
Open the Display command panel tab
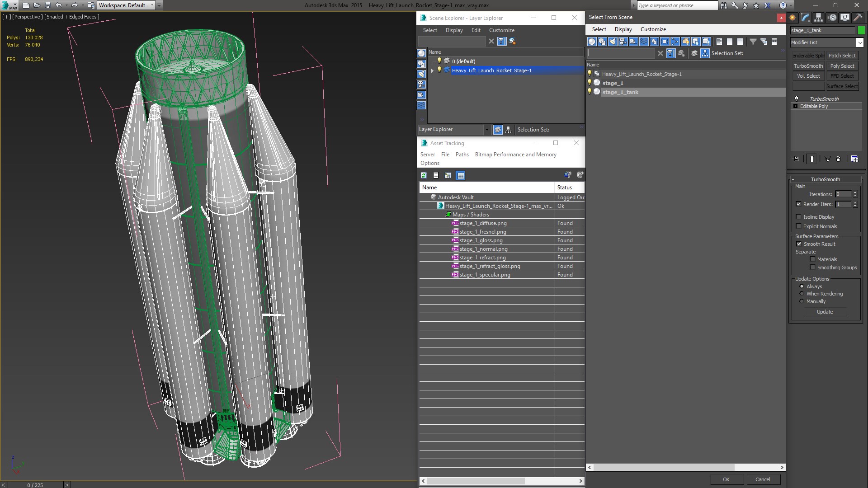coord(844,18)
